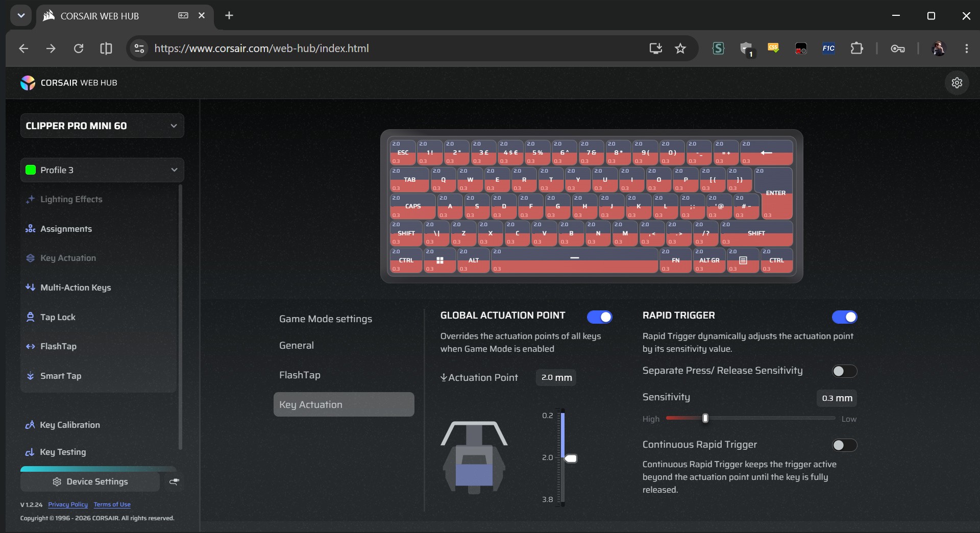Open the yellow CSS extension
Image resolution: width=980 pixels, height=533 pixels.
pos(773,49)
